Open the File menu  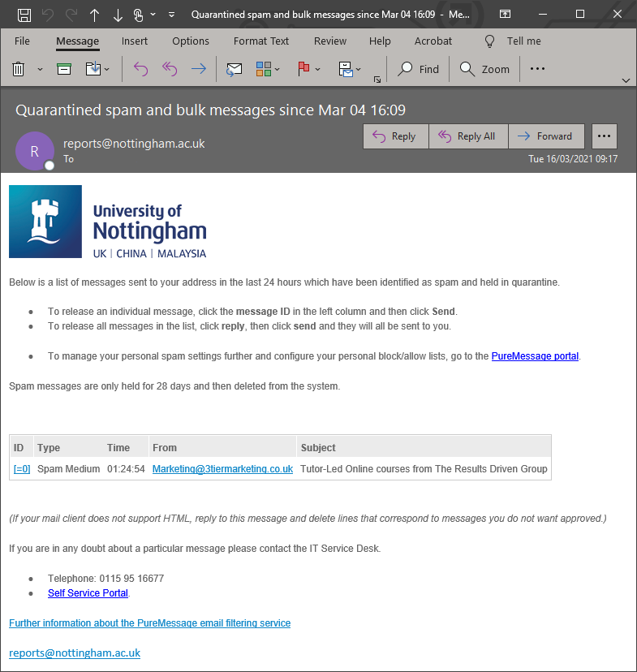click(22, 41)
